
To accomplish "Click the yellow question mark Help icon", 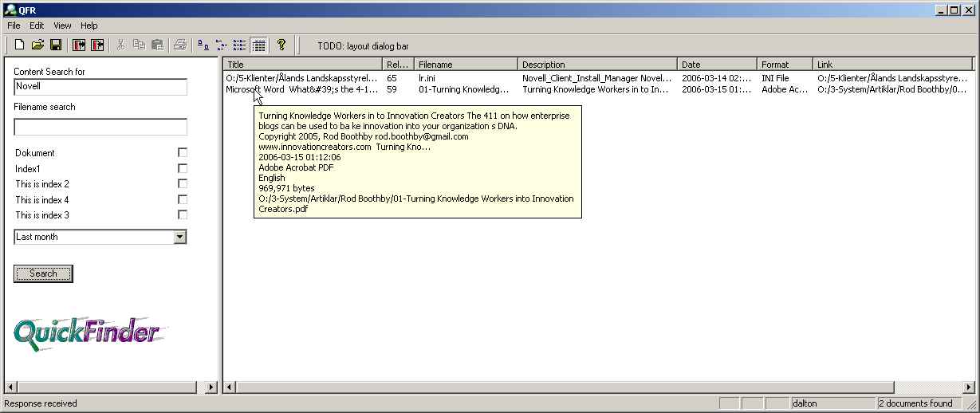I will pos(281,45).
